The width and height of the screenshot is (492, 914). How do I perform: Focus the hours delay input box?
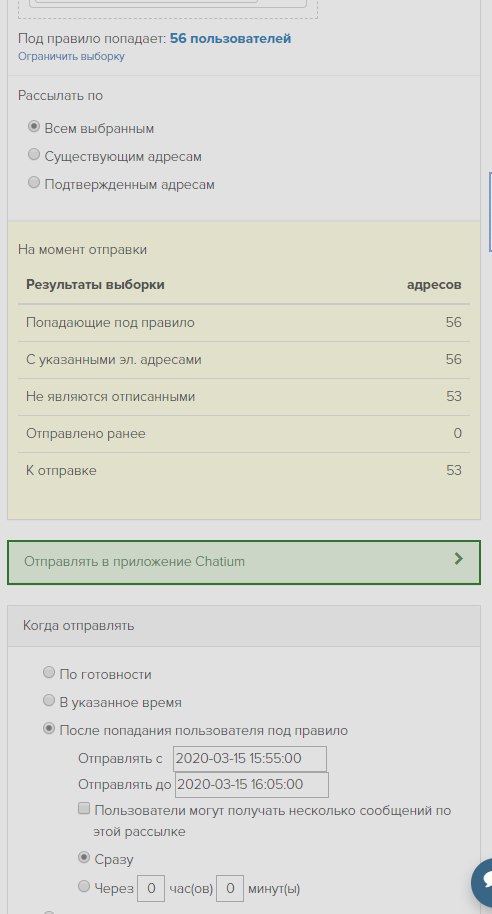pyautogui.click(x=151, y=888)
